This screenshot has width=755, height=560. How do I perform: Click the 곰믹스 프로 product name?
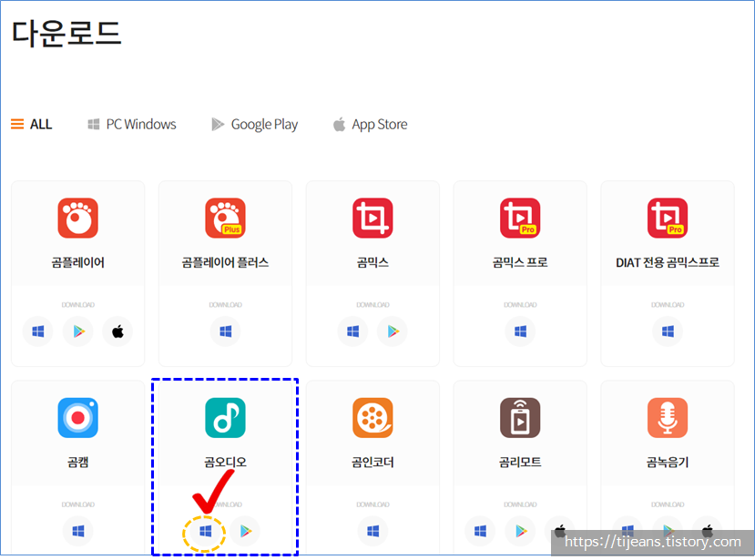point(520,262)
